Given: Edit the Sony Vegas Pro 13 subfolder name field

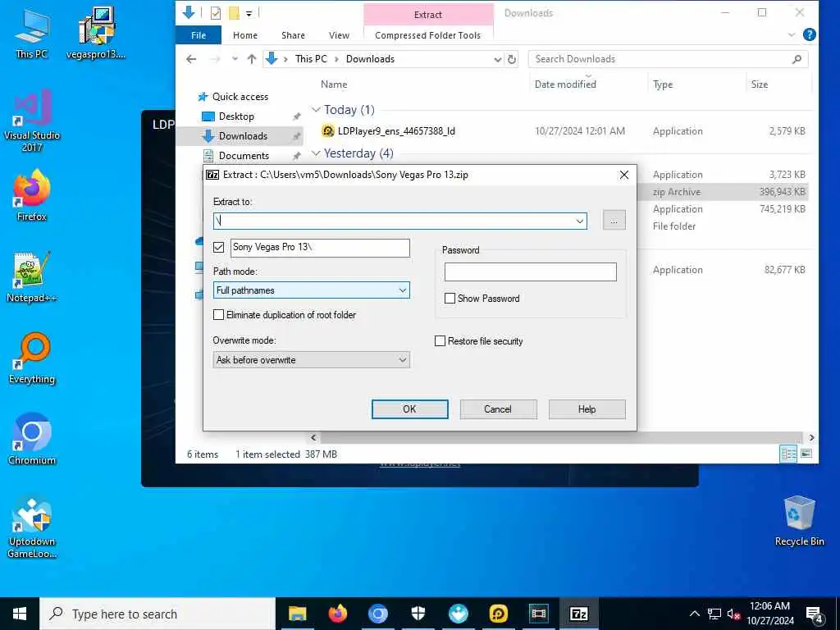Looking at the screenshot, I should 321,248.
